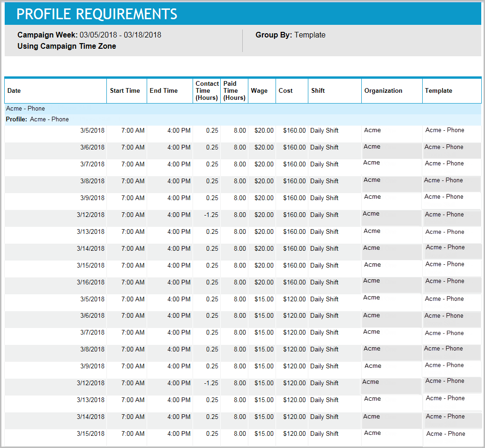Open the Daily Shift entry for 3/5/2018
Viewport: 485px width, 448px height.
click(x=324, y=130)
